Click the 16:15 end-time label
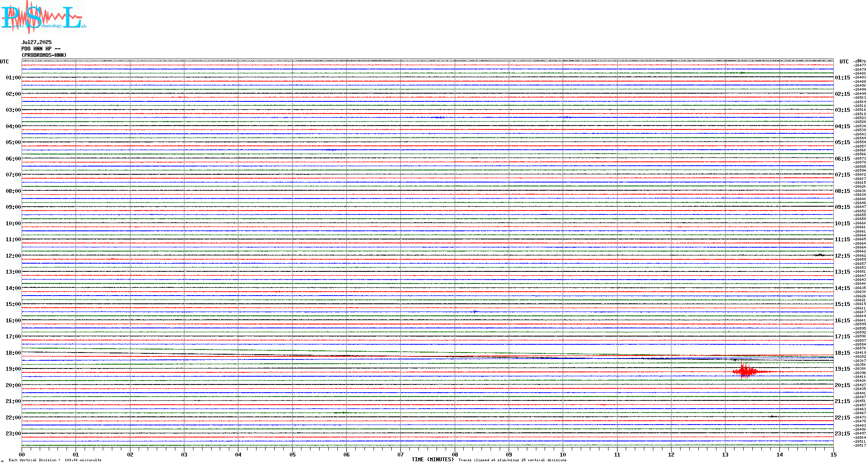868x466 pixels. point(843,321)
